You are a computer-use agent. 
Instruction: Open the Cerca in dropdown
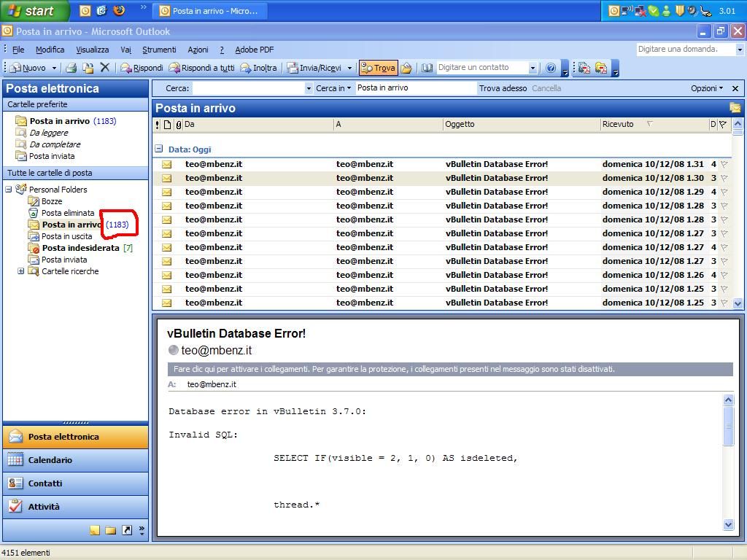(333, 88)
